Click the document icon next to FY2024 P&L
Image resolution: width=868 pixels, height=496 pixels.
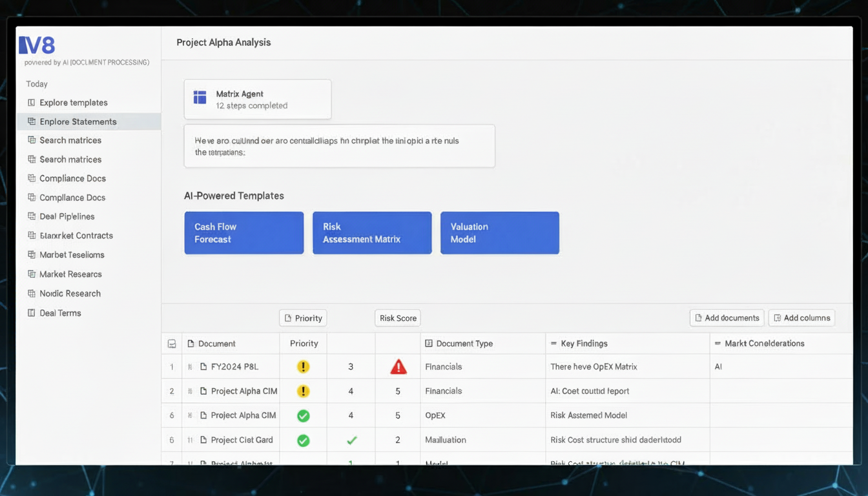pyautogui.click(x=202, y=366)
